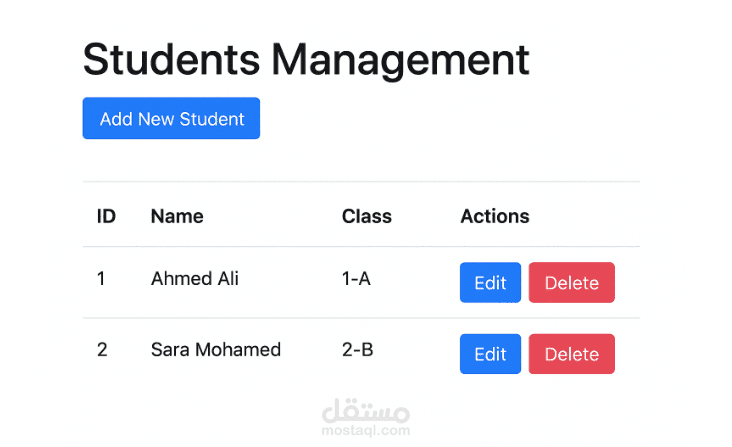The height and width of the screenshot is (447, 732).
Task: Delete the Sara Mohamed student record
Action: coord(571,354)
